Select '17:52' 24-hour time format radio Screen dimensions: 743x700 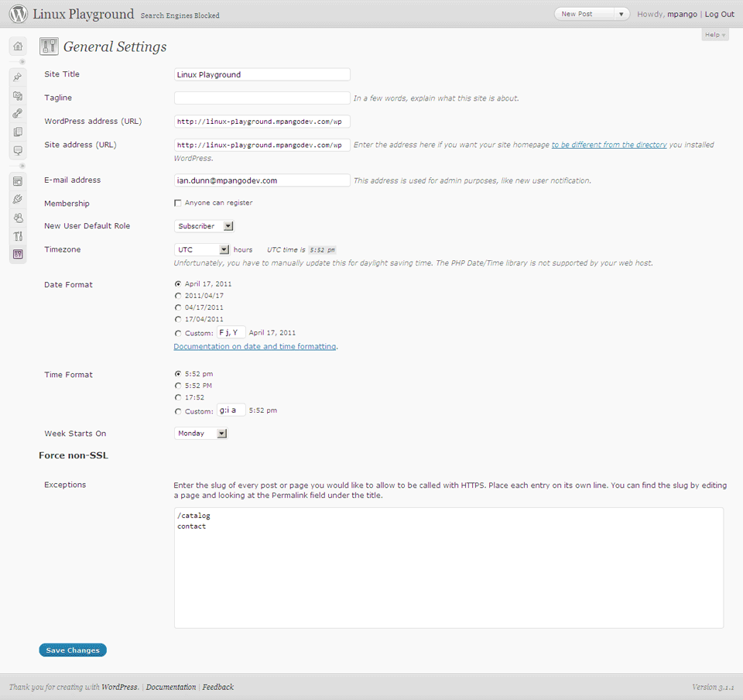coord(178,398)
